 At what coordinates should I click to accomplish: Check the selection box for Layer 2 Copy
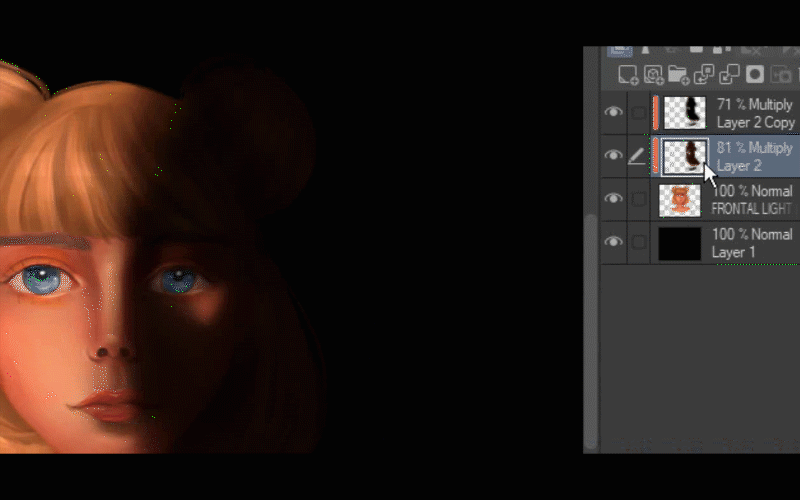pyautogui.click(x=638, y=113)
